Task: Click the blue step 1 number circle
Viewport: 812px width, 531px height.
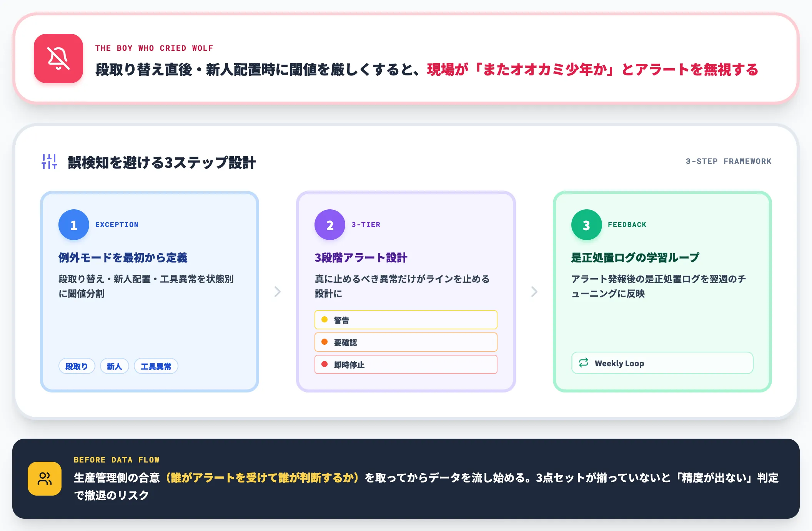Action: click(x=74, y=225)
